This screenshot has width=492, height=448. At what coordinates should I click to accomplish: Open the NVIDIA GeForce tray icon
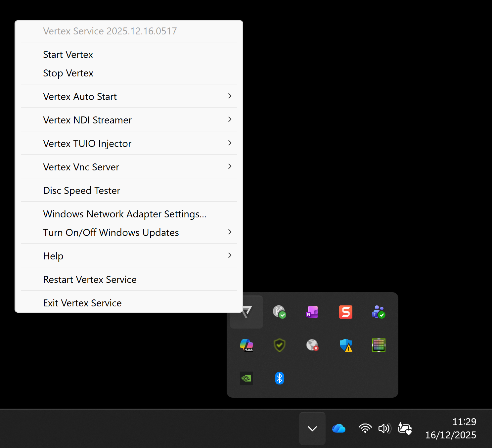[246, 378]
